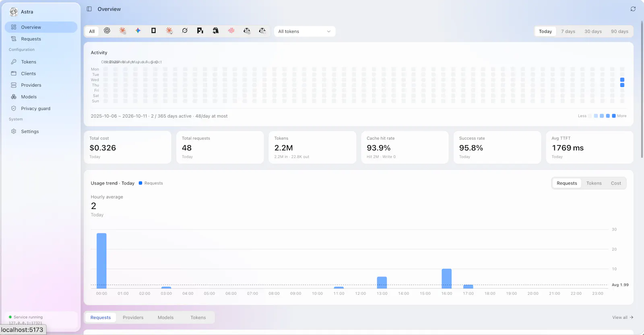Open Providers in the sidebar
644x335 pixels.
41,85
